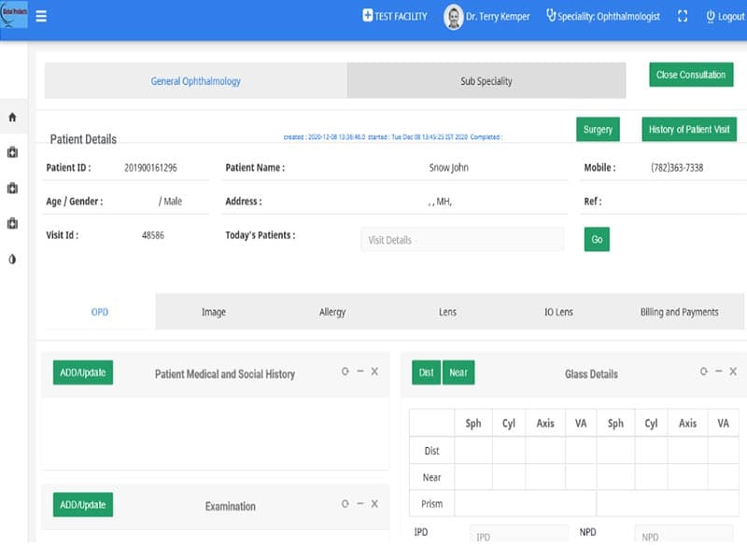747x560 pixels.
Task: Click the Test Facility plus icon
Action: [367, 16]
